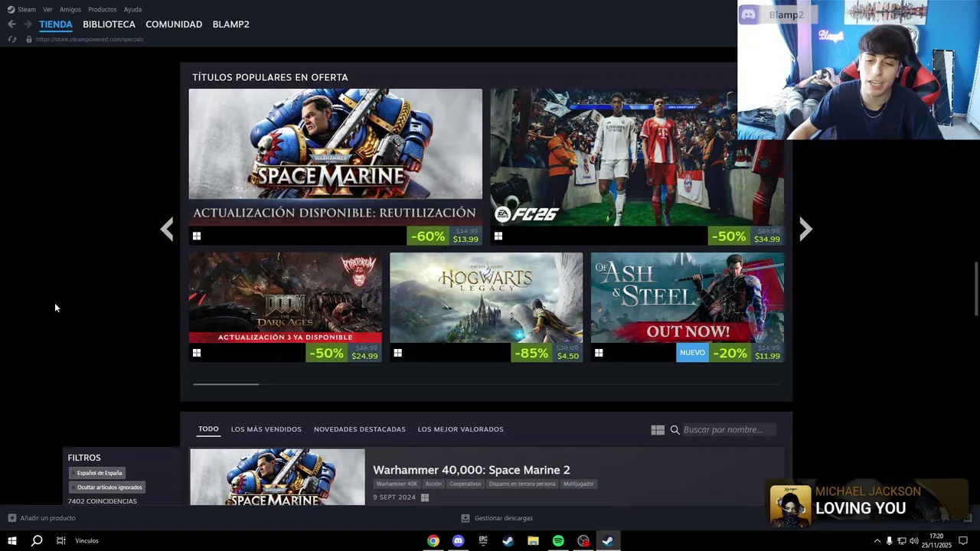
Task: Click the search magnifier beside name field
Action: pyautogui.click(x=675, y=430)
